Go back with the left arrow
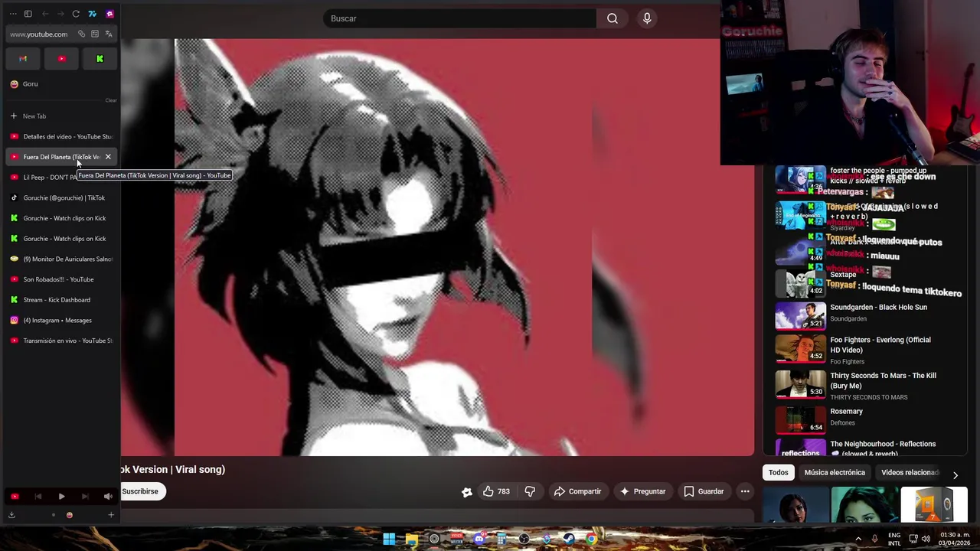The width and height of the screenshot is (980, 551). [x=45, y=14]
